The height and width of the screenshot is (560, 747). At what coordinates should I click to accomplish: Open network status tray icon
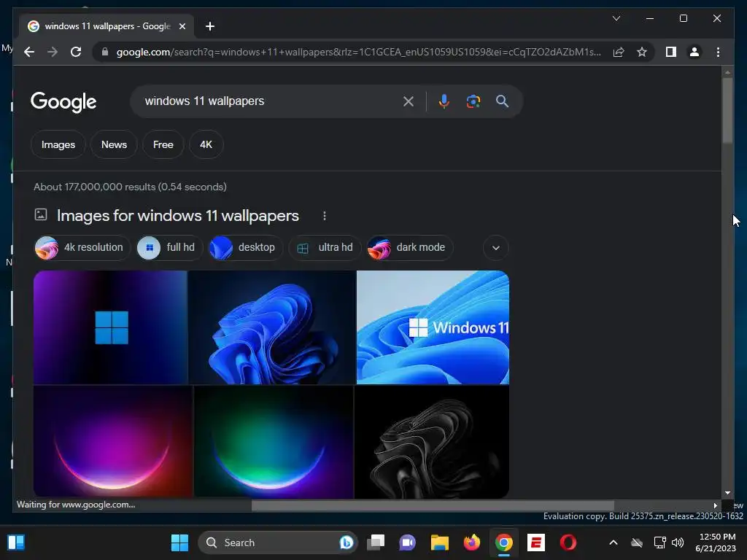coord(659,542)
